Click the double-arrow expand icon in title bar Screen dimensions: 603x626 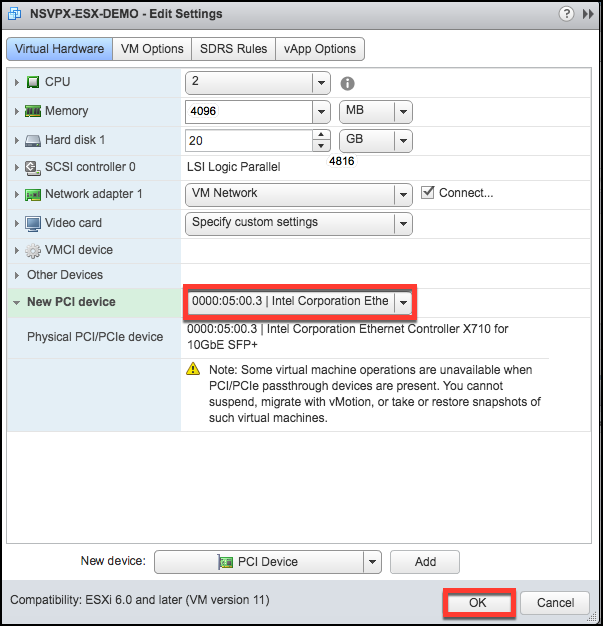[x=588, y=14]
